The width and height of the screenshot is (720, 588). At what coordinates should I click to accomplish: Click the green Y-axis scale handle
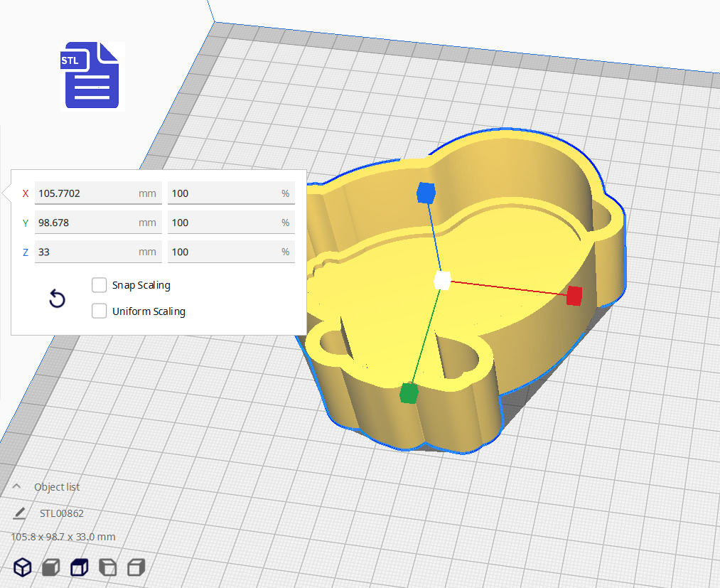click(x=409, y=392)
